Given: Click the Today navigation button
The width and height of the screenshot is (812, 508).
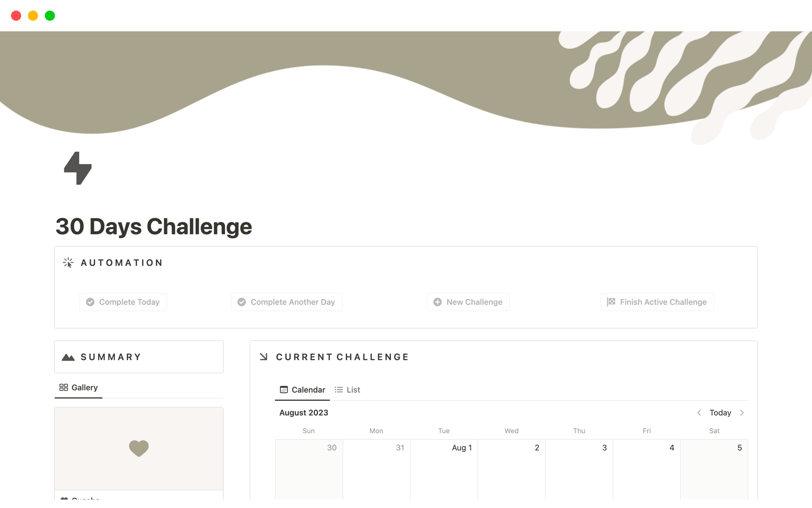Looking at the screenshot, I should pyautogui.click(x=720, y=413).
